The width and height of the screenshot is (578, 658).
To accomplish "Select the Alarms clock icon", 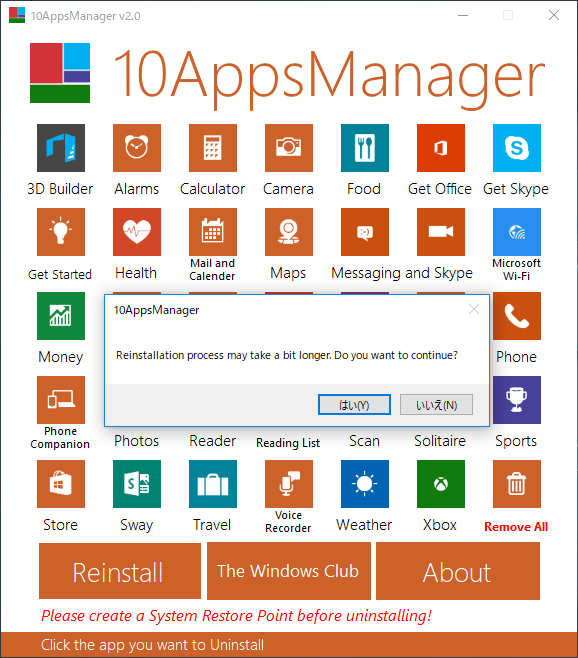I will coord(137,148).
